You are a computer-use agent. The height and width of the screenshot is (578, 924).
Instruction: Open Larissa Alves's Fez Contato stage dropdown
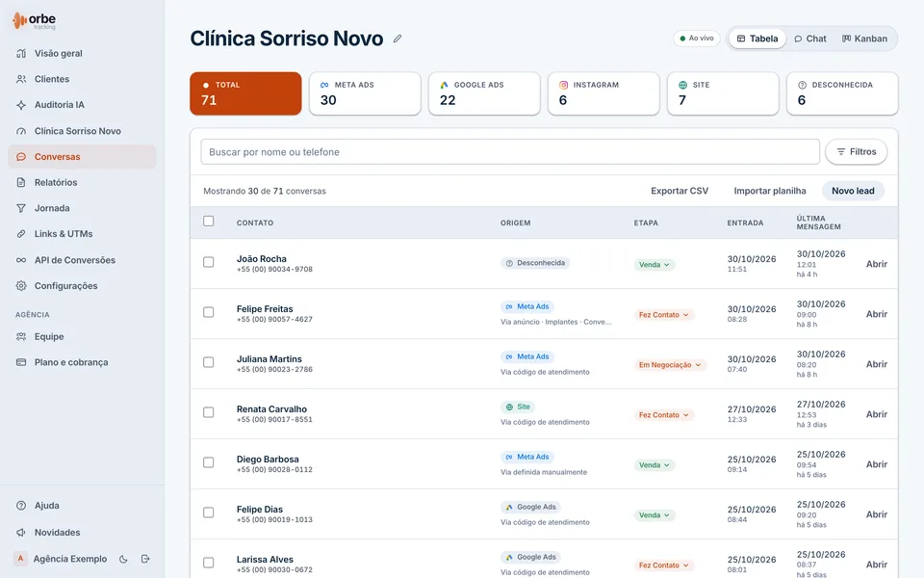[x=664, y=565]
